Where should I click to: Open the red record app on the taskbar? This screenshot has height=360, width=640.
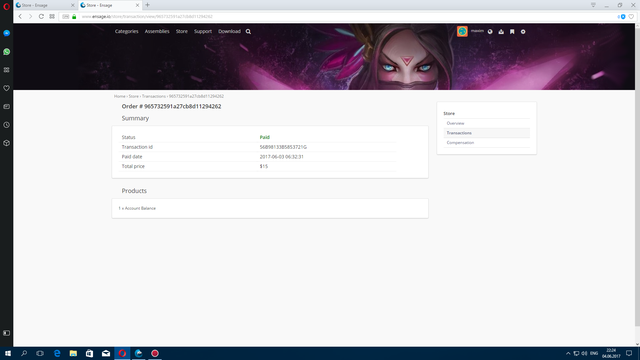(x=155, y=353)
